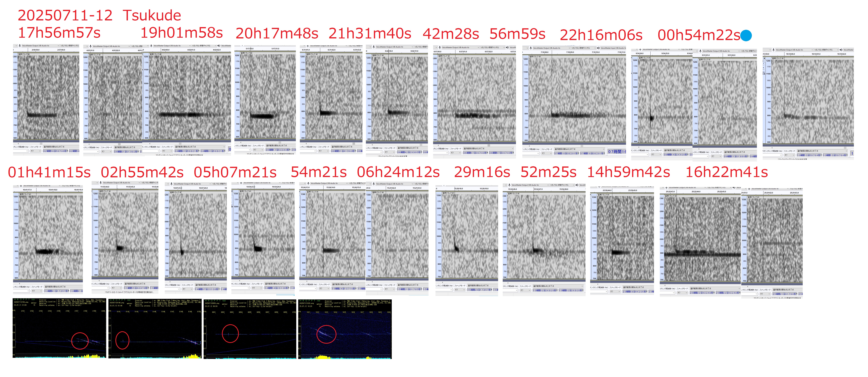This screenshot has height=377, width=868.
Task: Click microphone icon in the 9:51:01.0 panel
Action: tap(700, 51)
